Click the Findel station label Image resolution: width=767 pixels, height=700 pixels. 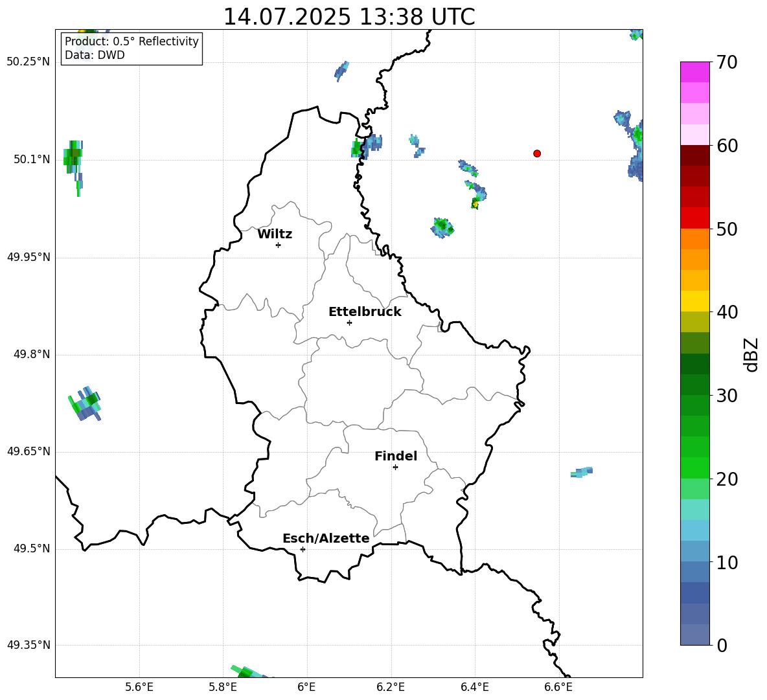point(396,456)
